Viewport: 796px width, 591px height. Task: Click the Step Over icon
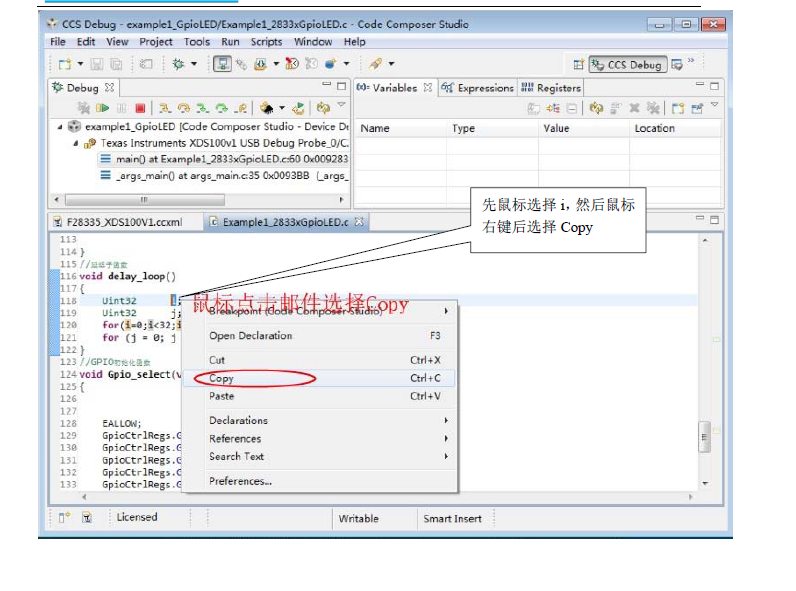(x=183, y=108)
